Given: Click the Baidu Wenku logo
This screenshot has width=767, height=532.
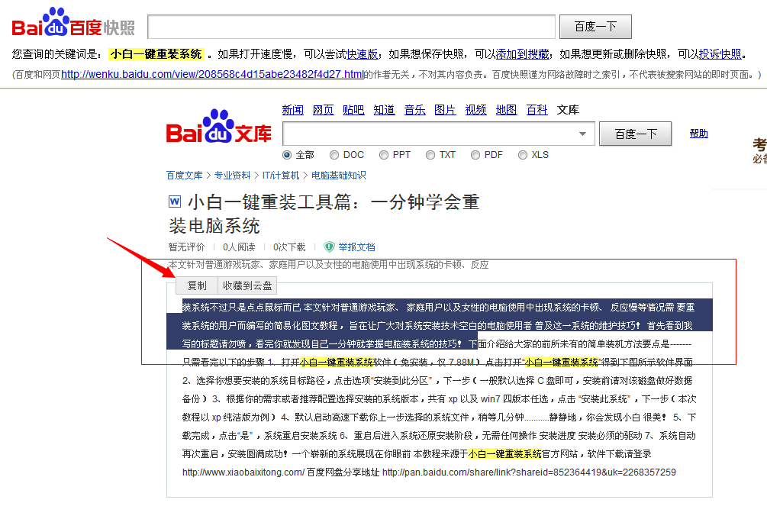Looking at the screenshot, I should [x=219, y=127].
